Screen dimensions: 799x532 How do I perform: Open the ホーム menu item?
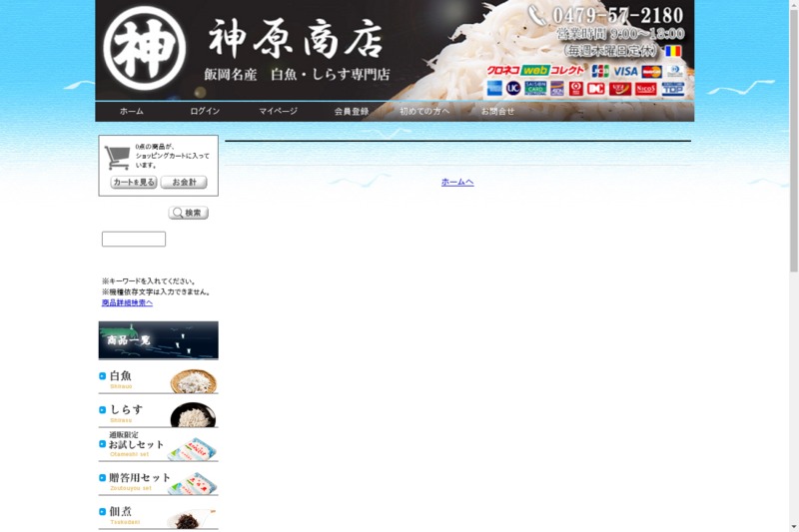point(131,111)
